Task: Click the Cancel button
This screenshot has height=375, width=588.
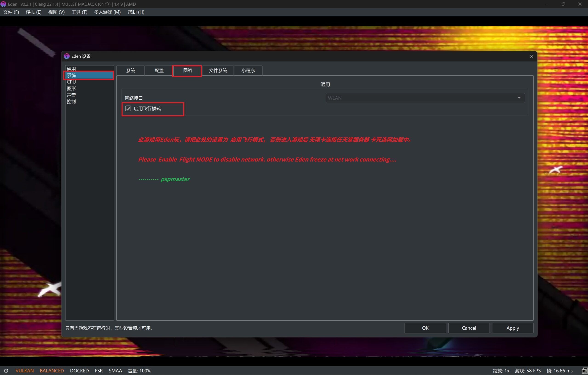Action: (469, 328)
